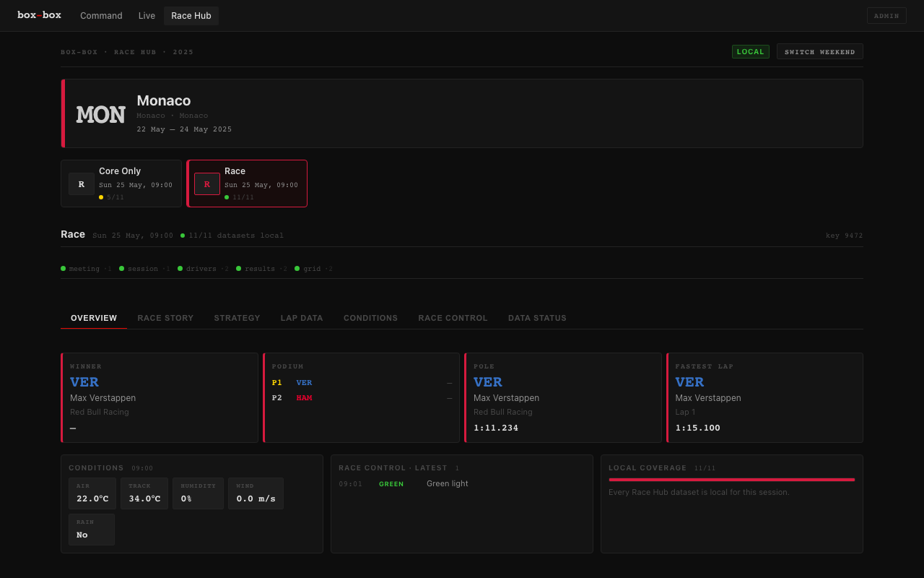Select the Core Only session card

tap(121, 184)
